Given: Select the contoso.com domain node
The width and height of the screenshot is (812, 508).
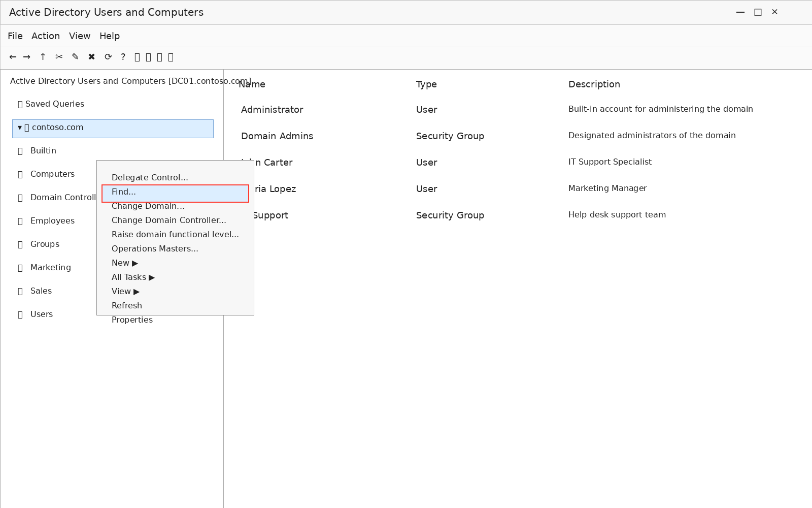Looking at the screenshot, I should point(113,129).
